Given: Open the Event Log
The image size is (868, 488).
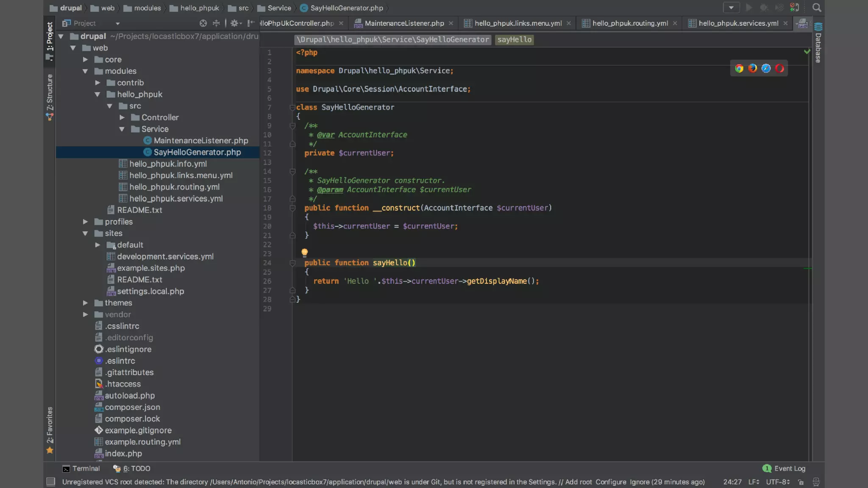Looking at the screenshot, I should (789, 469).
